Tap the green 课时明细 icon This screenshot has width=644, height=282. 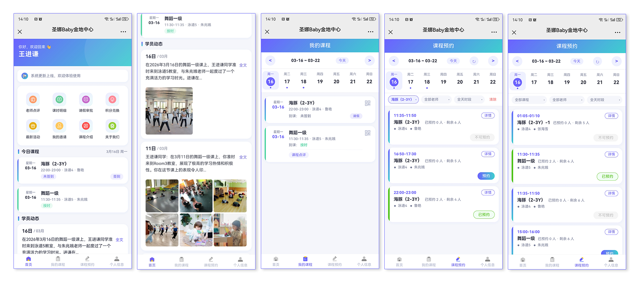(x=59, y=100)
